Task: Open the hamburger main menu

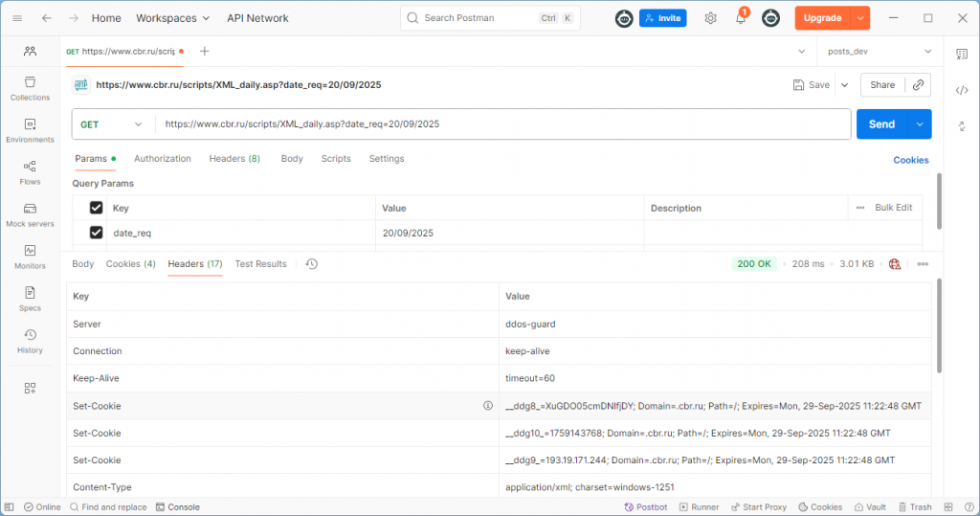Action: pos(17,18)
